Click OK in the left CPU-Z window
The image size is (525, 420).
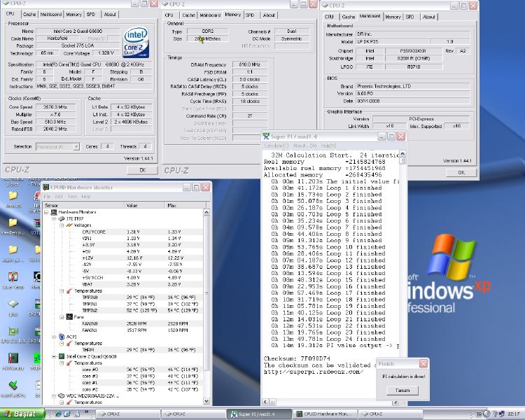point(142,170)
